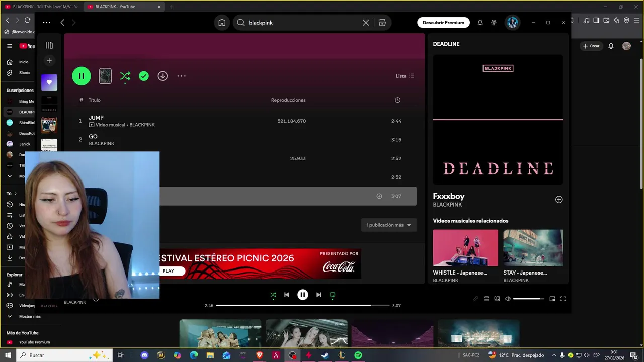Open the album's more options ellipsis
Image resolution: width=644 pixels, height=362 pixels.
click(x=182, y=76)
